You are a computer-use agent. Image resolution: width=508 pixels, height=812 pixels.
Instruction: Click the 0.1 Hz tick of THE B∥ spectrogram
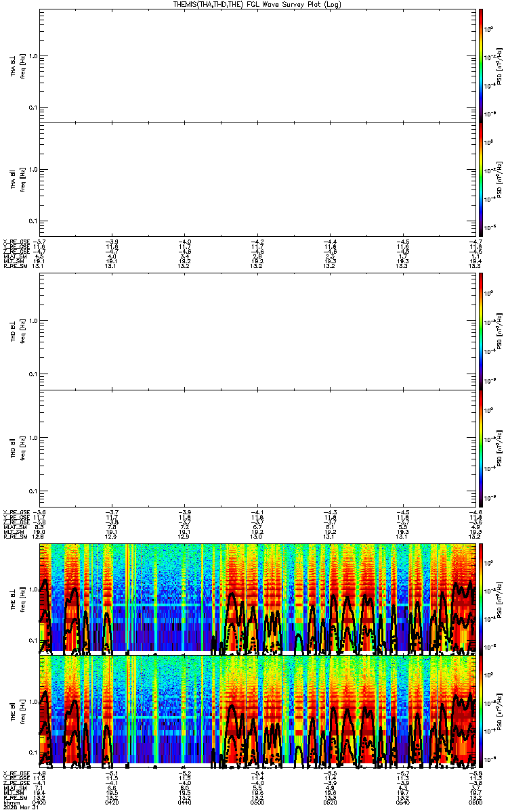click(x=33, y=752)
